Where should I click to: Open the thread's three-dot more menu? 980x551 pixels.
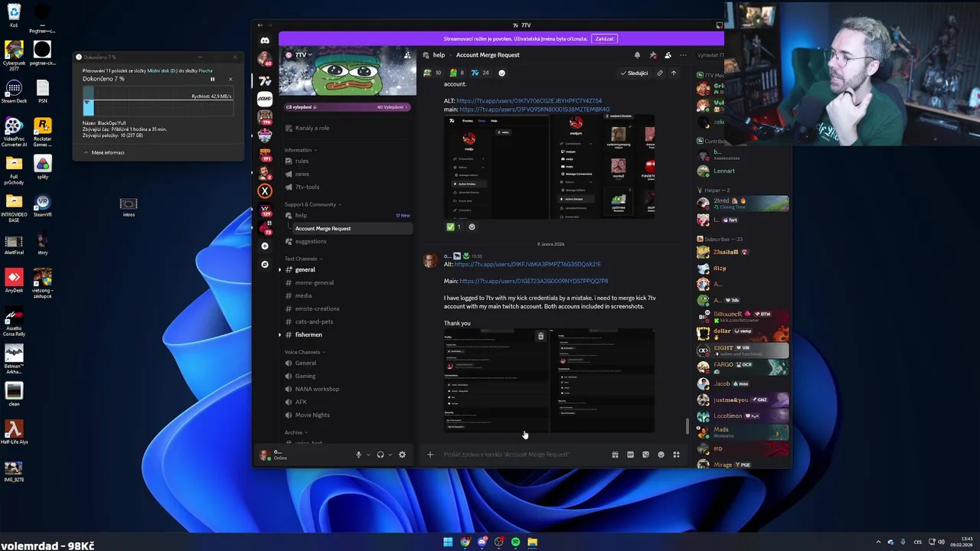(x=683, y=55)
